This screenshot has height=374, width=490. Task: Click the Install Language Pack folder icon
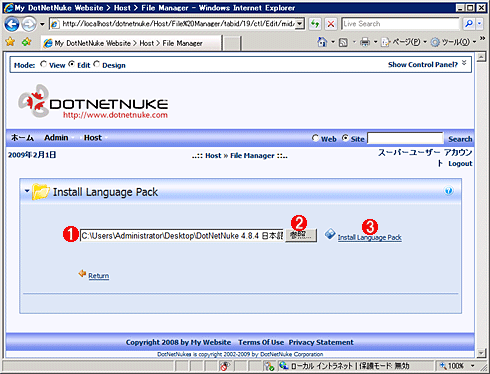[41, 192]
